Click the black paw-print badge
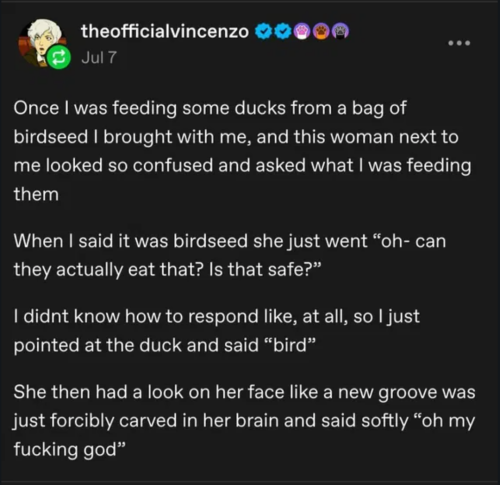Image resolution: width=500 pixels, height=485 pixels. tap(340, 32)
